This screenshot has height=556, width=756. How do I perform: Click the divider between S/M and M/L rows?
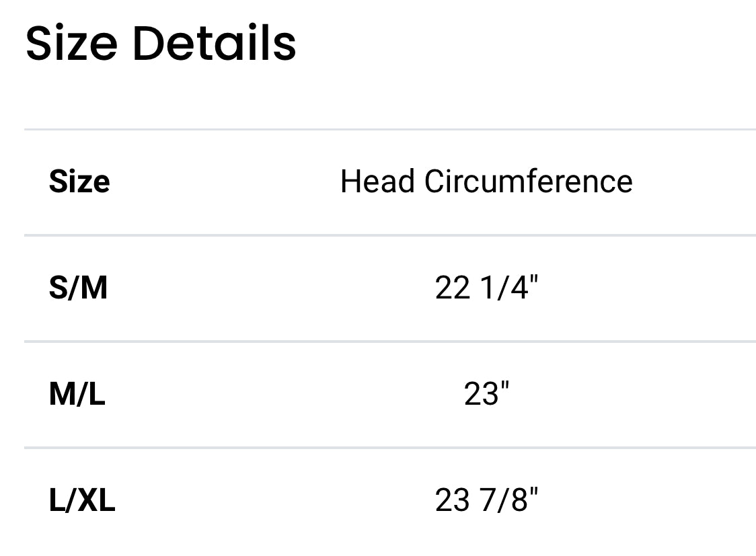390,342
